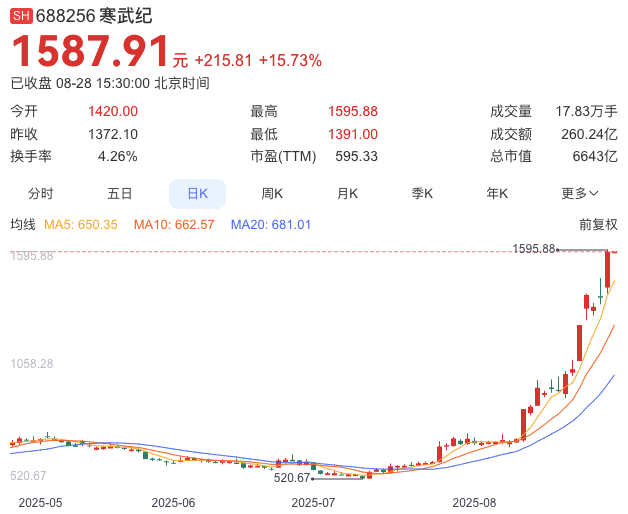The image size is (628, 514).
Task: Click the 1595.88 high marker on chart
Action: point(534,249)
